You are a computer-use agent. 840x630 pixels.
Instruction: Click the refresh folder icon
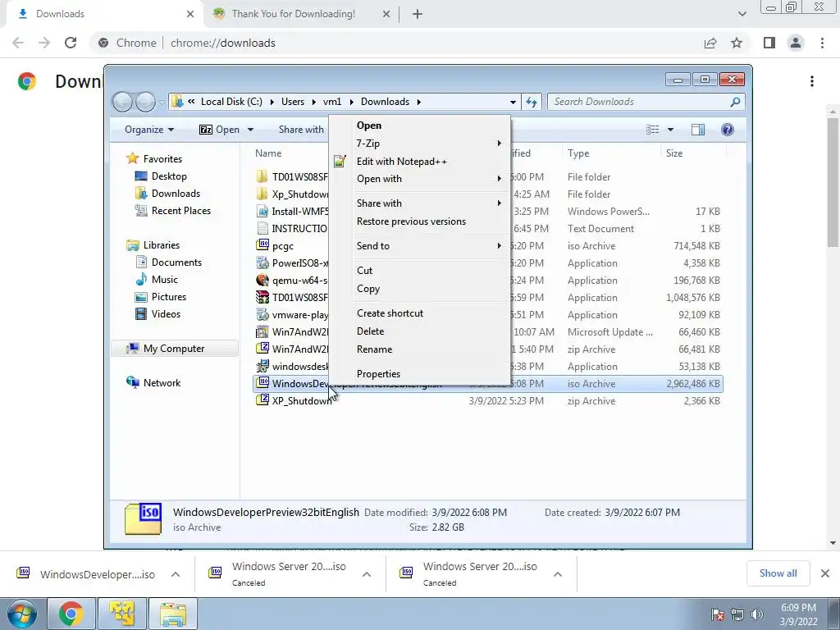pyautogui.click(x=532, y=102)
